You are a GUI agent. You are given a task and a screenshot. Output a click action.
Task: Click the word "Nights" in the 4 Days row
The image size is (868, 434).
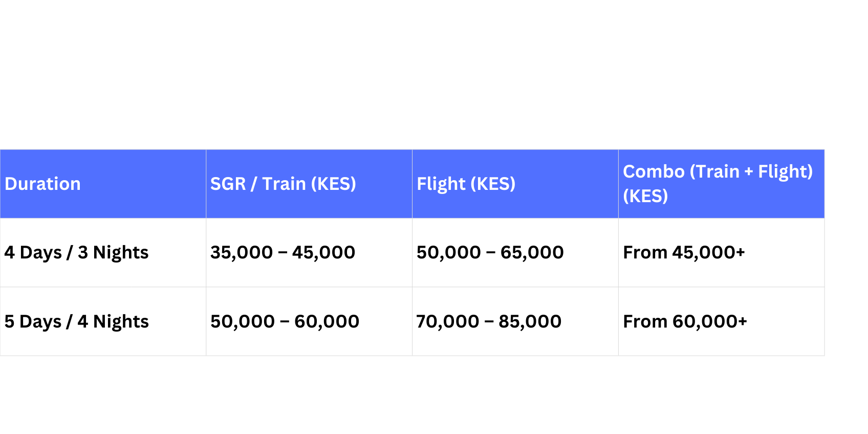coord(121,252)
